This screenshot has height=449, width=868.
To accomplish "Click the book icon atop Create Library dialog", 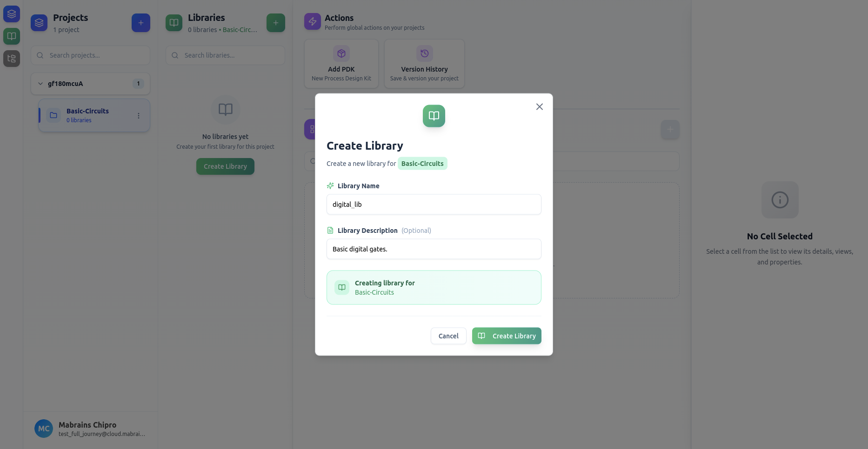I will (x=433, y=116).
